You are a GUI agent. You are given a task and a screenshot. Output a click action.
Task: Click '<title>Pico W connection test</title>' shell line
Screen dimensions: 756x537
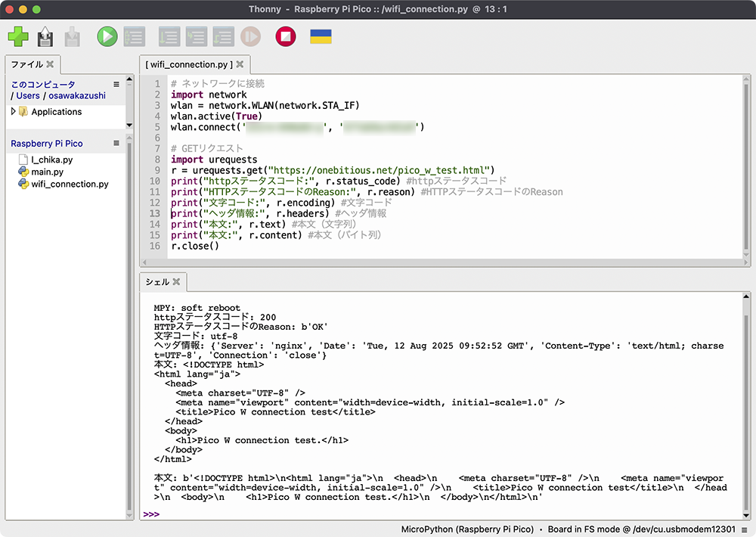pyautogui.click(x=275, y=412)
